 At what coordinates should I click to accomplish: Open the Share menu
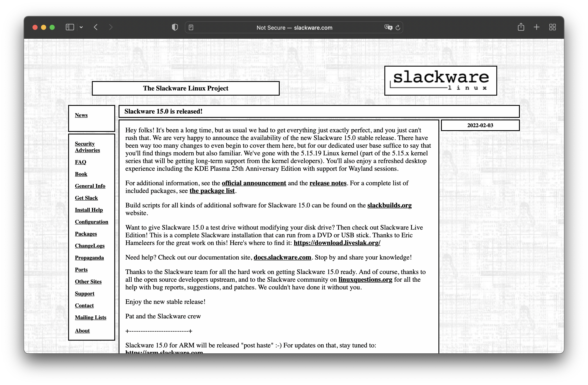tap(521, 27)
